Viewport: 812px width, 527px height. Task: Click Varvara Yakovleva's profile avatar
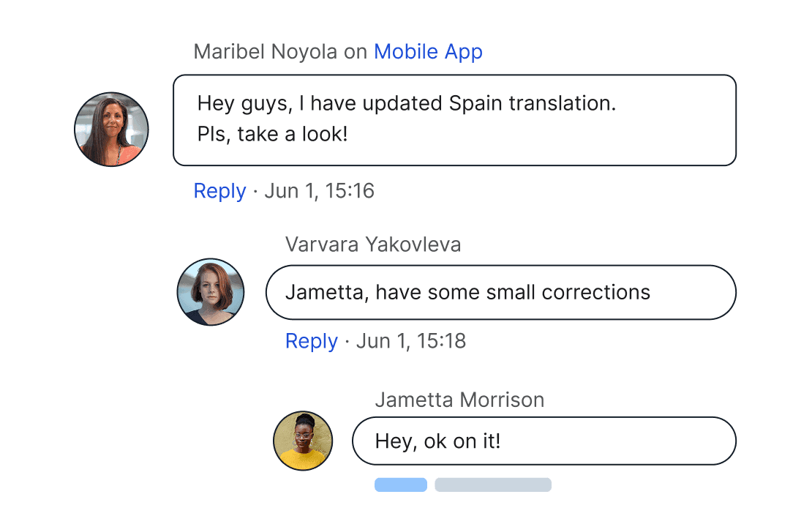click(211, 292)
